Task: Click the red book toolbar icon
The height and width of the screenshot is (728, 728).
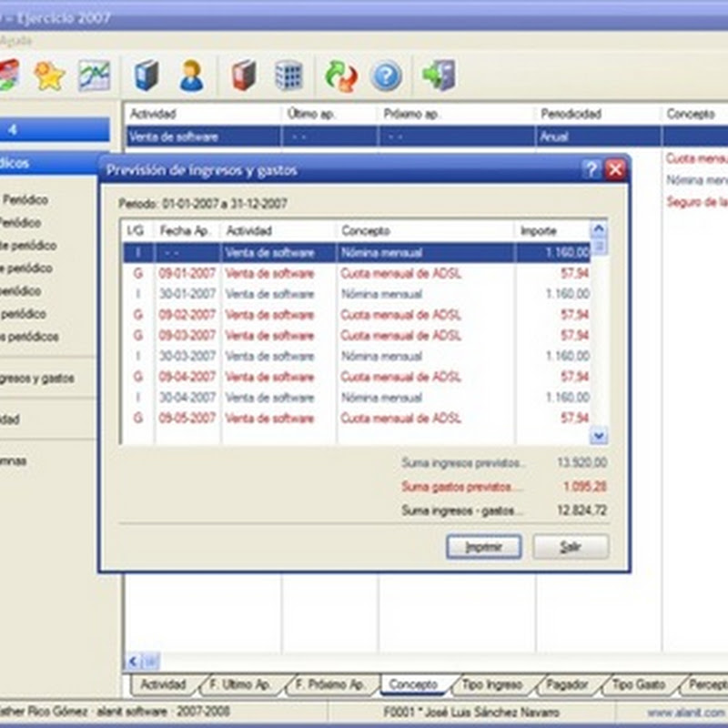Action: (244, 76)
